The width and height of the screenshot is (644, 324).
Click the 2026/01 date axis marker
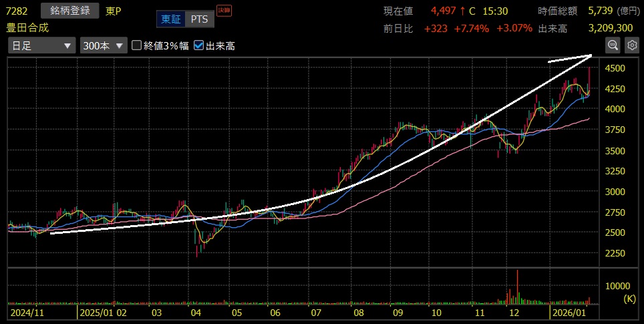tap(568, 312)
